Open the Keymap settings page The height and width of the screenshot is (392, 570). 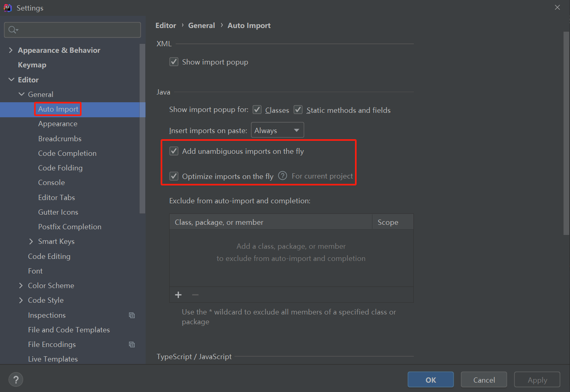click(x=32, y=65)
